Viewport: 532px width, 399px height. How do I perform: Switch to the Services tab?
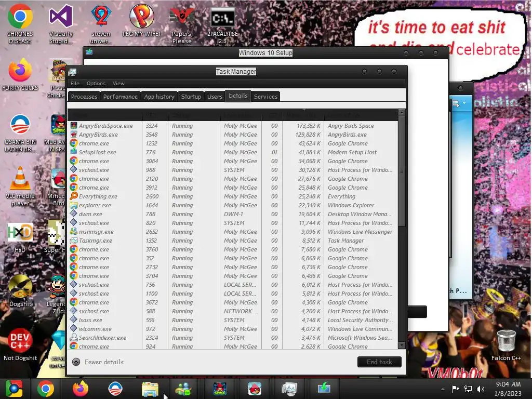point(265,97)
